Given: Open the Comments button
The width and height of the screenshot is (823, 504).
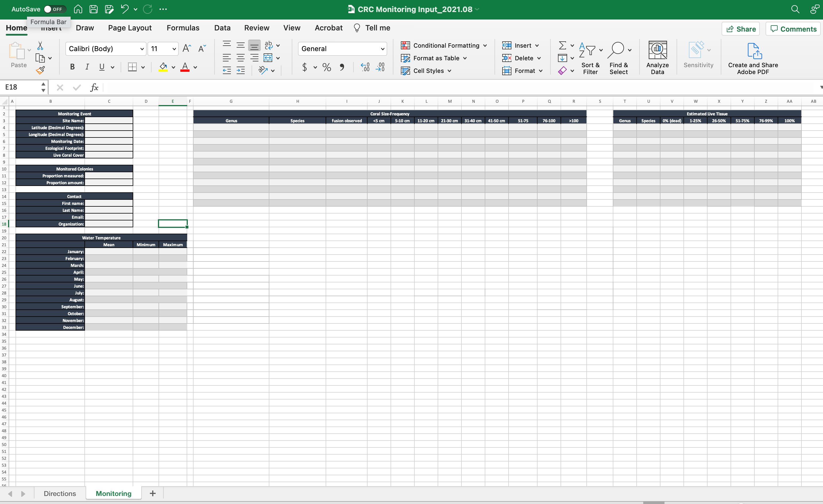Looking at the screenshot, I should 793,29.
